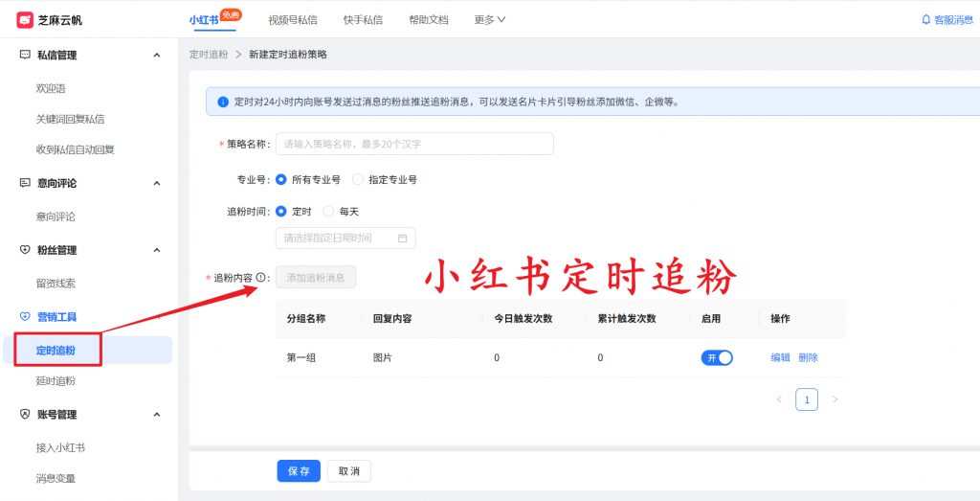980x501 pixels.
Task: Click the 营销工具 heart icon
Action: 25,317
